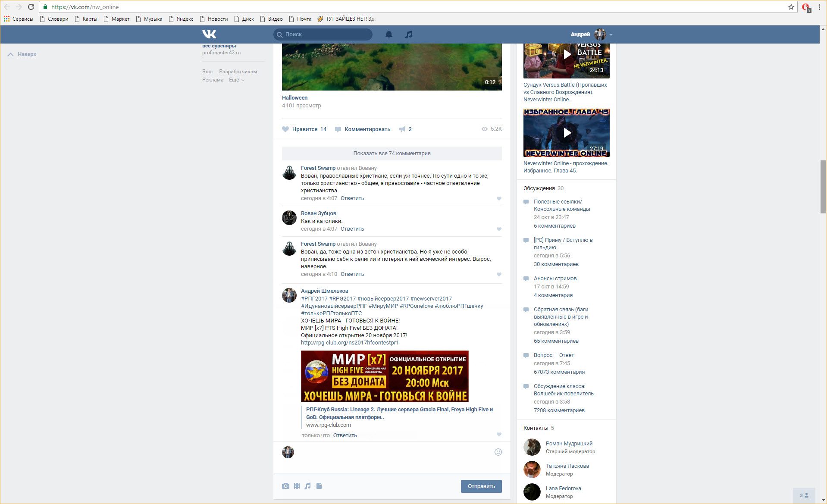Screen dimensions: 827x504
Task: Open the Яндекс bookmark
Action: [x=181, y=19]
